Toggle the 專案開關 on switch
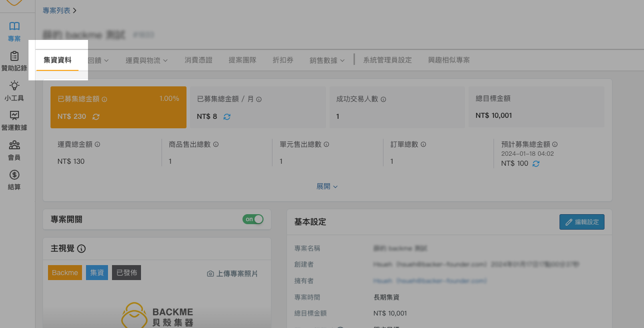 [253, 219]
